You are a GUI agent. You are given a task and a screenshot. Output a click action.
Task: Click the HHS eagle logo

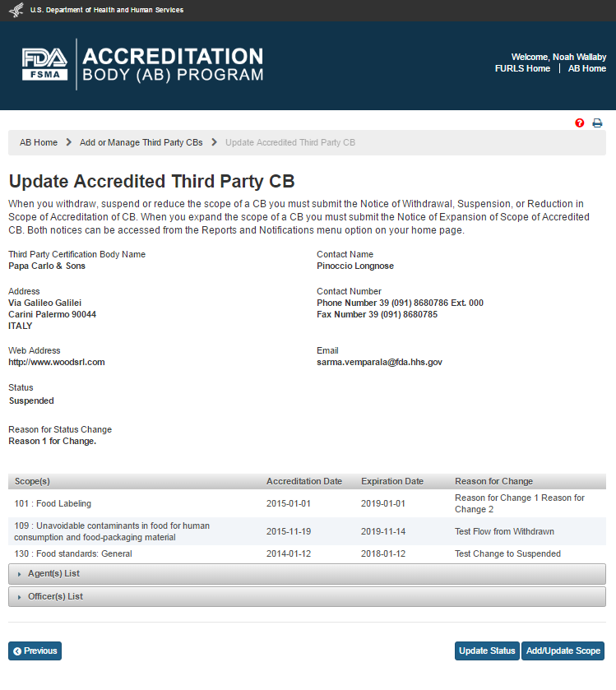click(14, 10)
